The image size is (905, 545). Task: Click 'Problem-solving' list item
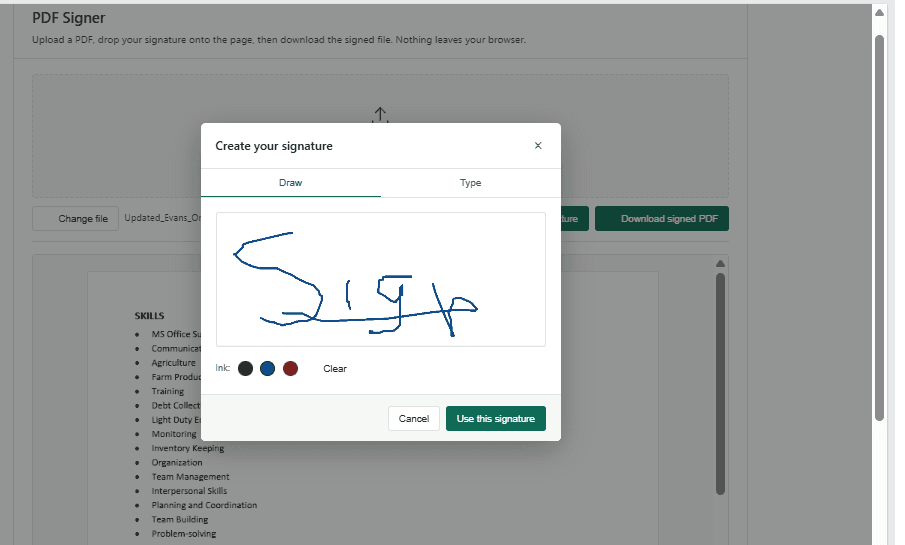tap(184, 534)
